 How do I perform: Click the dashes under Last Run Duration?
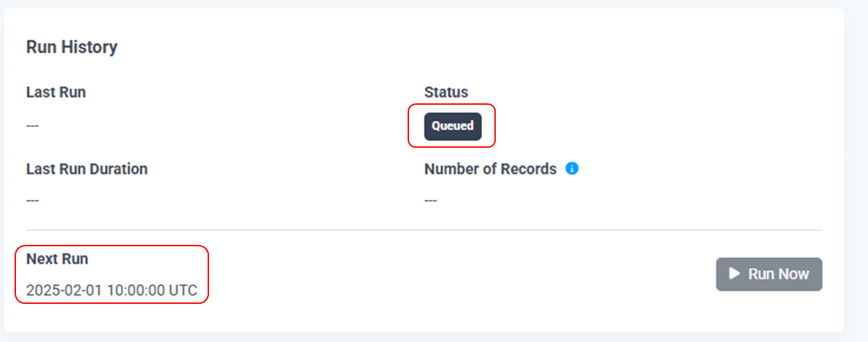tap(33, 200)
